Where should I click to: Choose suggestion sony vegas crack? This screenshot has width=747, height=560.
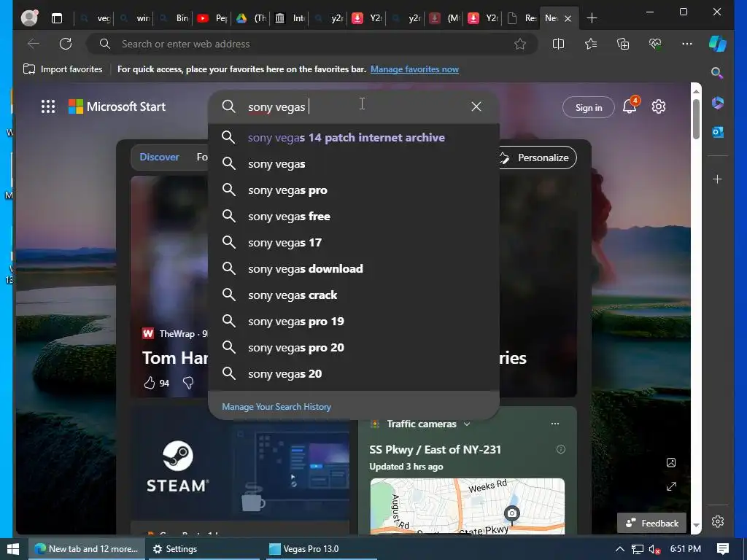point(354,295)
